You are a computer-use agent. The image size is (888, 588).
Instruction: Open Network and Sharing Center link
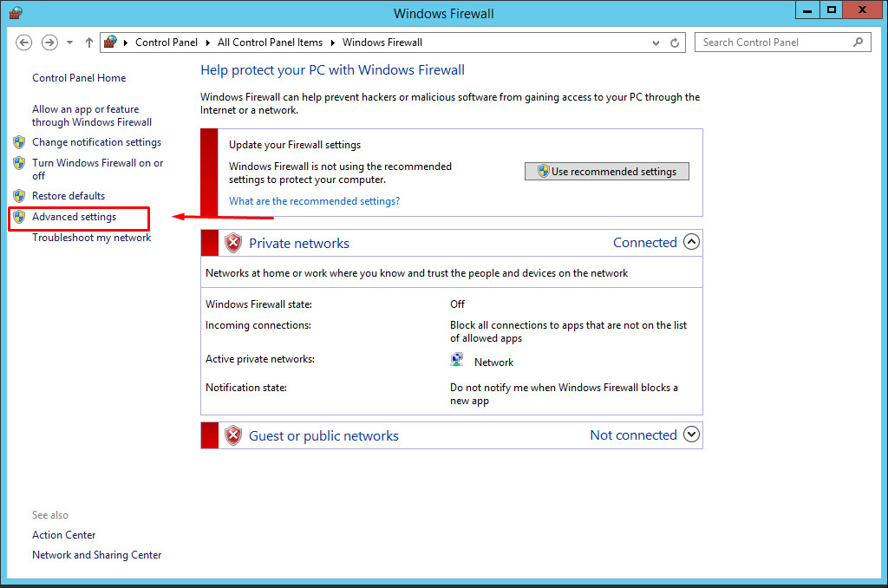coord(96,555)
